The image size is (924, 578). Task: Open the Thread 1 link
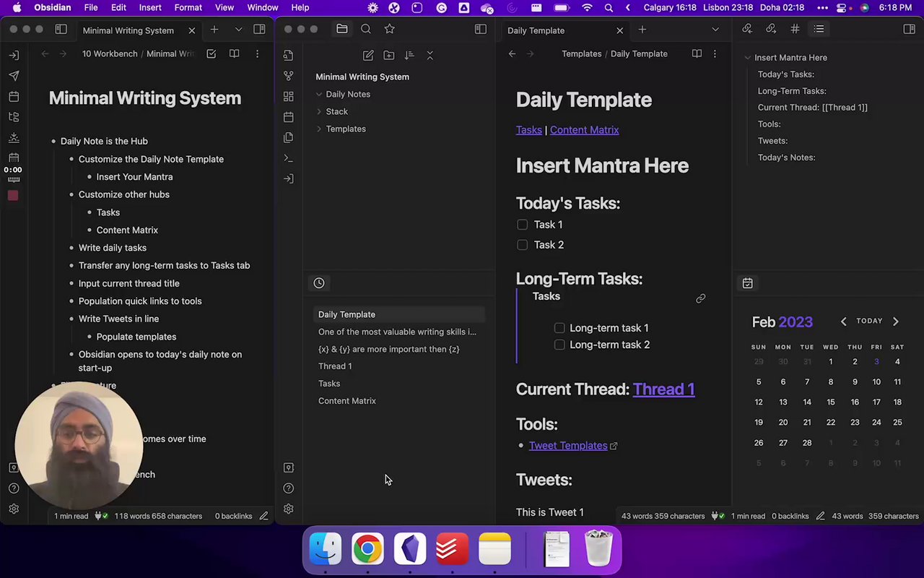[x=663, y=389]
